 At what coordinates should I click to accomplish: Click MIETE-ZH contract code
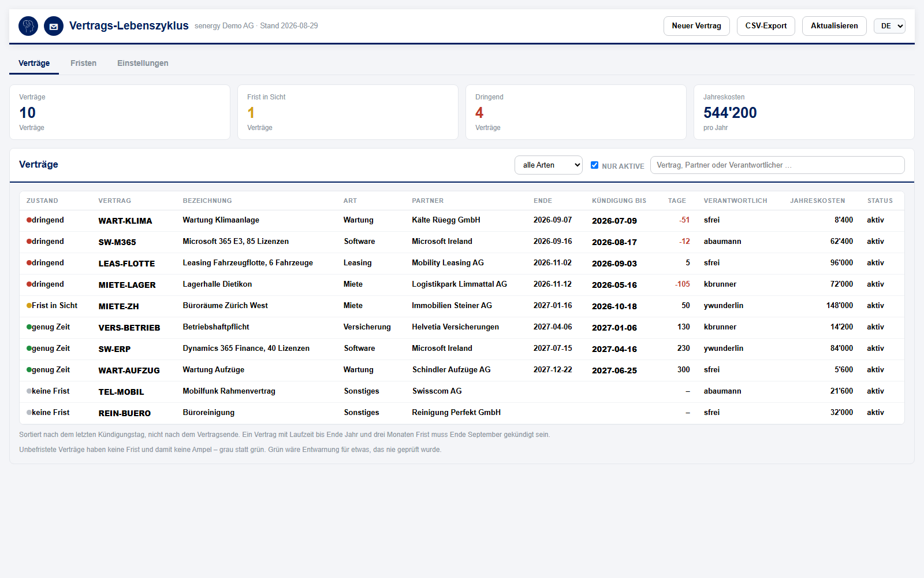pyautogui.click(x=119, y=306)
